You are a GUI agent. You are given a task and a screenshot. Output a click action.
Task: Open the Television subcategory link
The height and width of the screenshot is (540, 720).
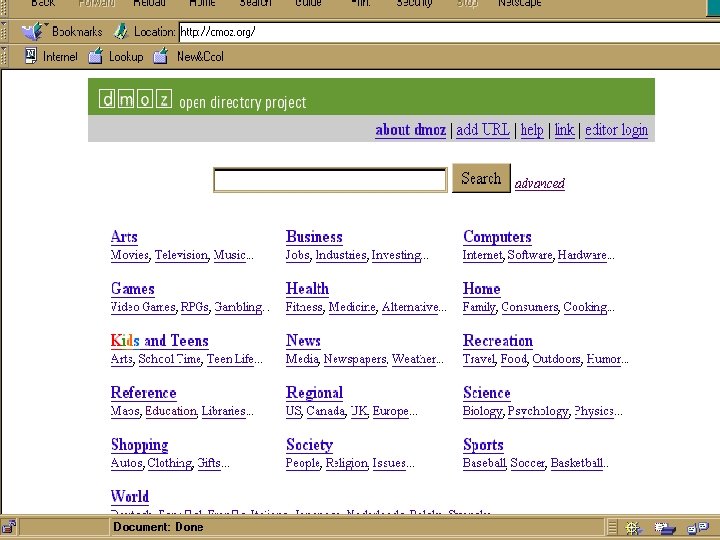point(181,255)
